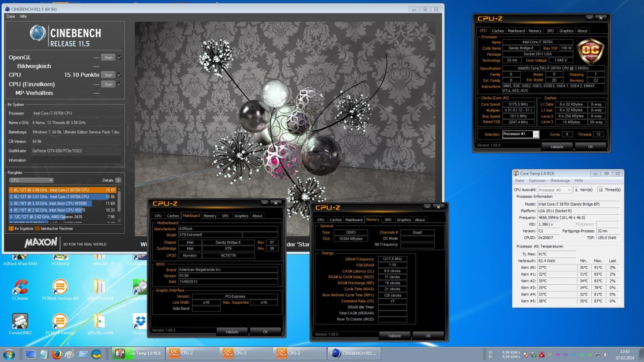Click the Kern #0 temperature '37°C'
Image resolution: width=644 pixels, height=362 pixels.
coord(543,267)
